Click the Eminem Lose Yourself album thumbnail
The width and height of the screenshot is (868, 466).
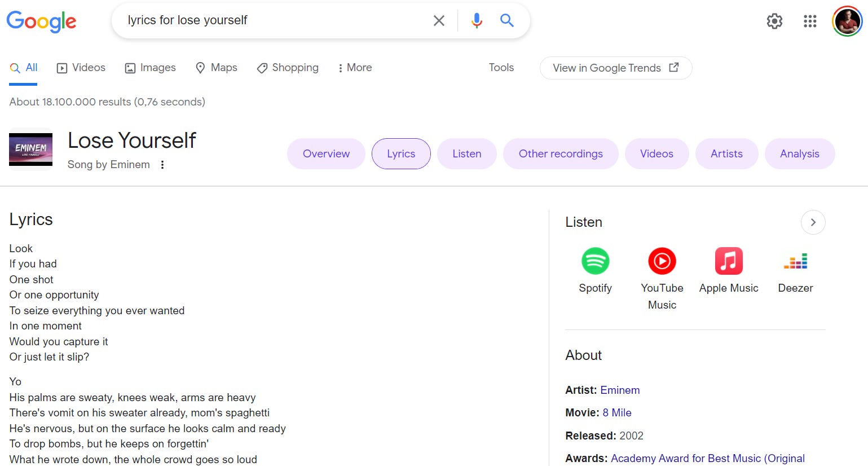click(31, 150)
